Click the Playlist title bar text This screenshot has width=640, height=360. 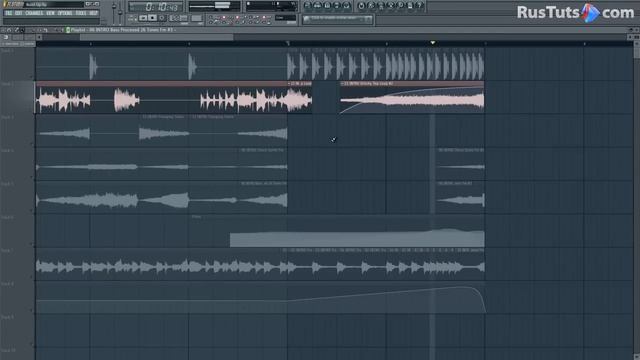click(122, 30)
